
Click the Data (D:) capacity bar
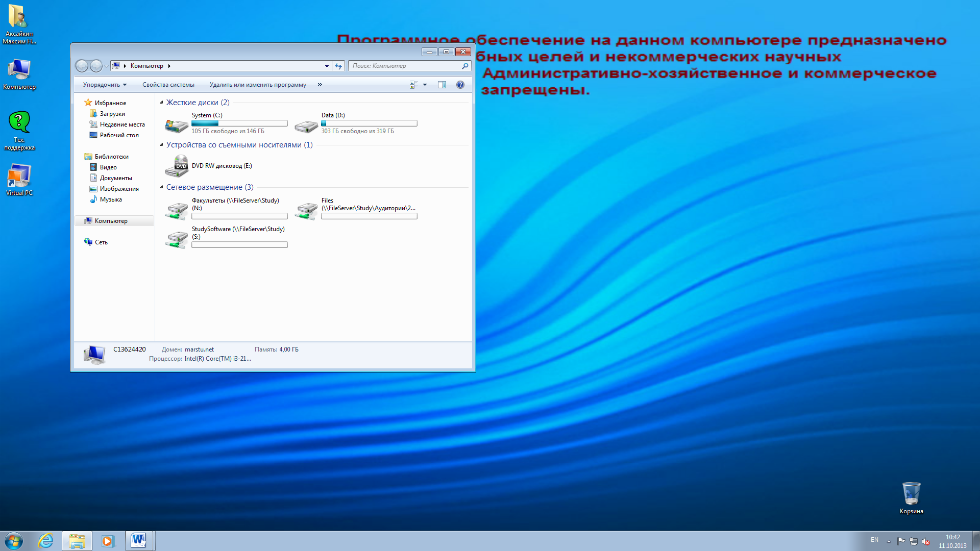[x=369, y=123]
